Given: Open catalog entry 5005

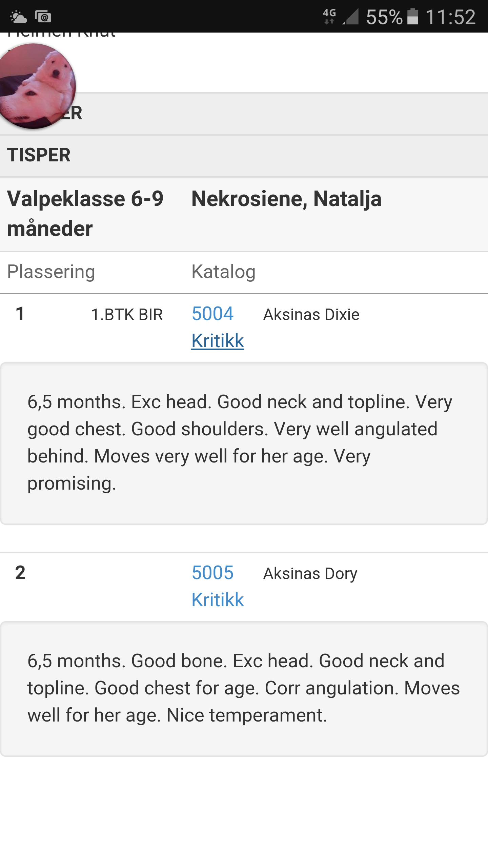Looking at the screenshot, I should [x=212, y=573].
